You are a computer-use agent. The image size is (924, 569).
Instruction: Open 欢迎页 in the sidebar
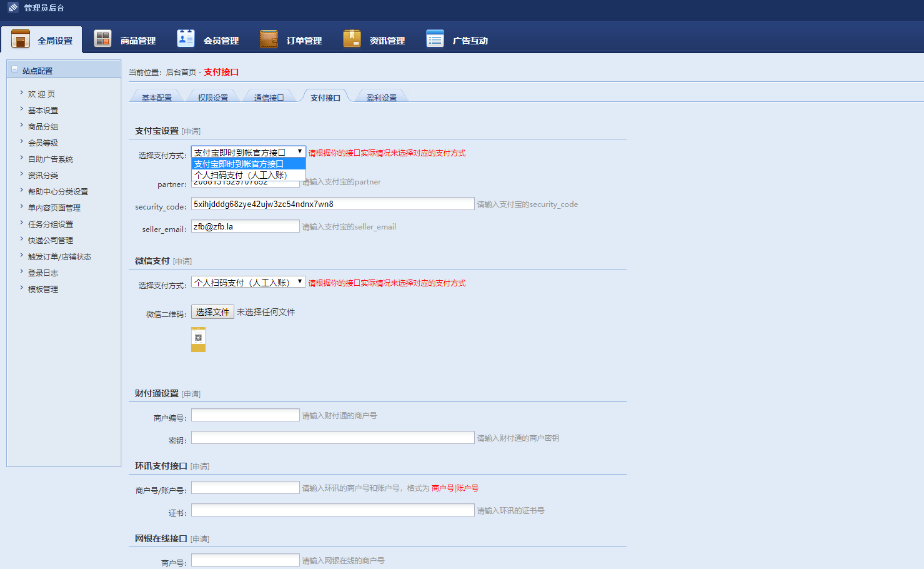point(41,94)
